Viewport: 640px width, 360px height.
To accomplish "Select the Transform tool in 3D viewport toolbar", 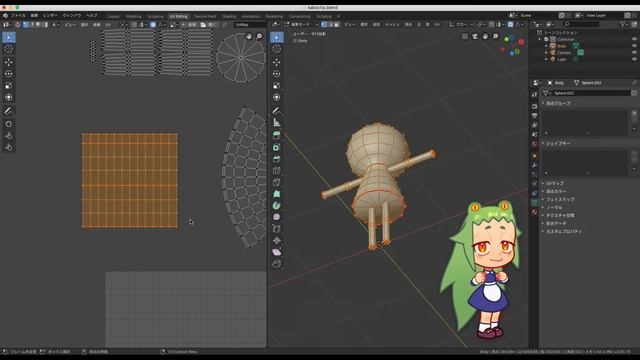I will point(277,97).
